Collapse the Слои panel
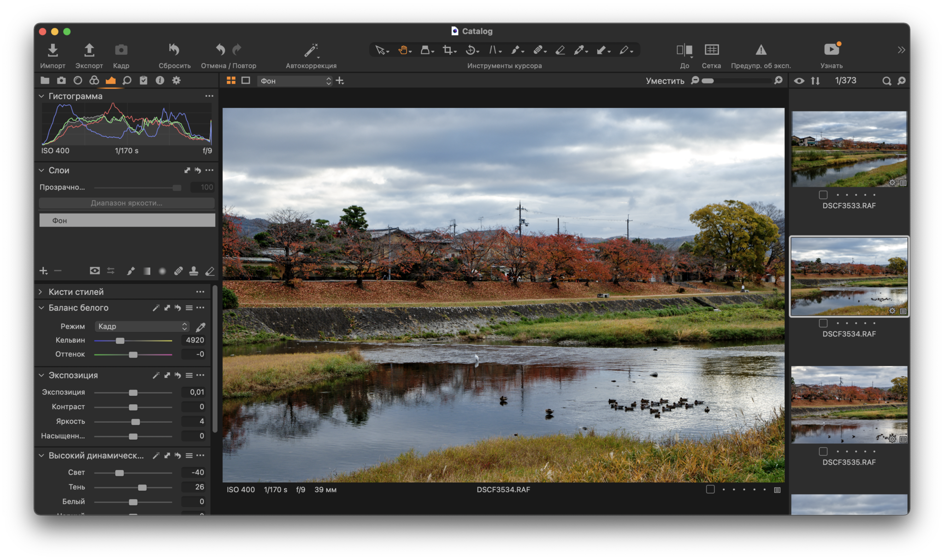Screen dimensions: 944x560 point(41,171)
